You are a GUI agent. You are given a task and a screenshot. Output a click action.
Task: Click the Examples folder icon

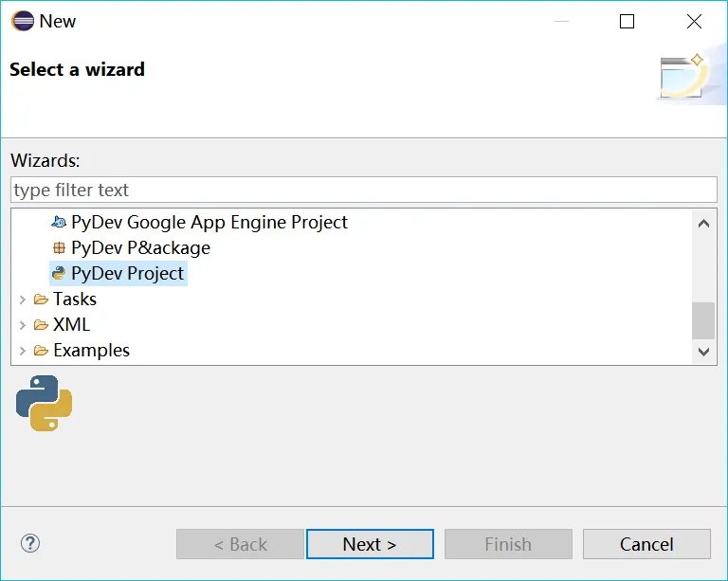(41, 351)
